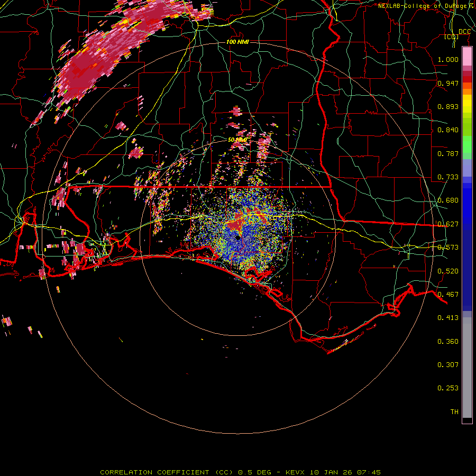Click the 0.733 scale value
This screenshot has height=476, width=476.
pyautogui.click(x=448, y=177)
